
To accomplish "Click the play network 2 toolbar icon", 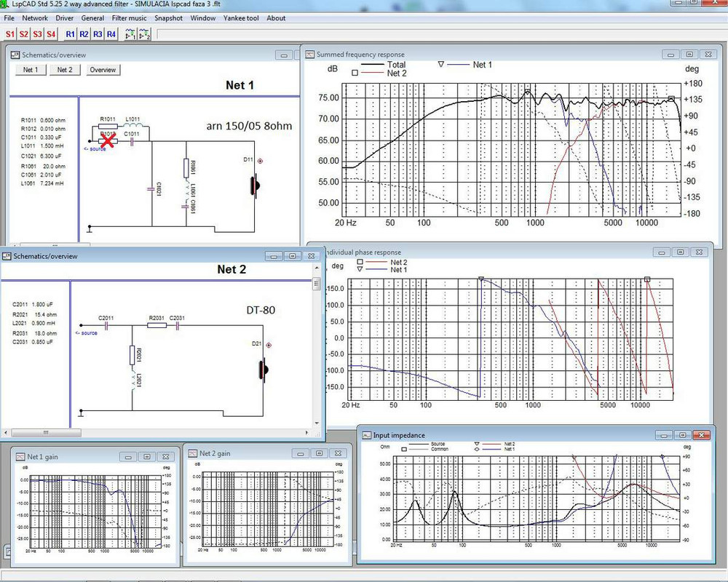I will [145, 34].
